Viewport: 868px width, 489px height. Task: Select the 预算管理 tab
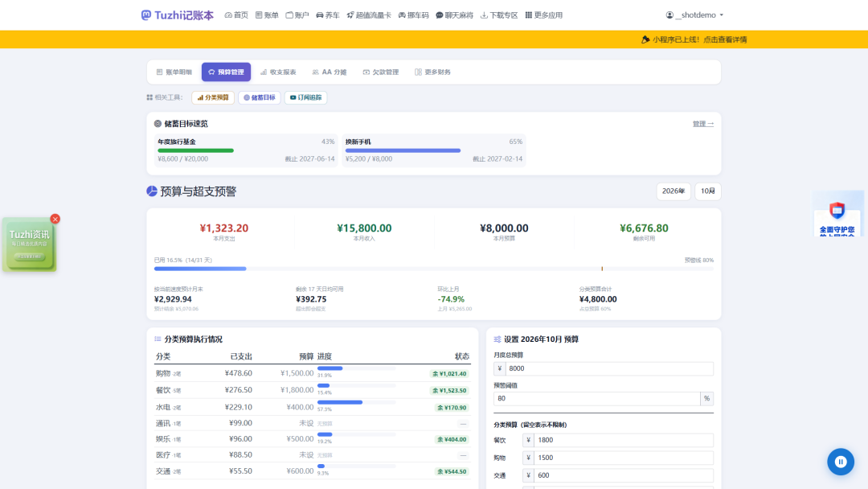(226, 72)
